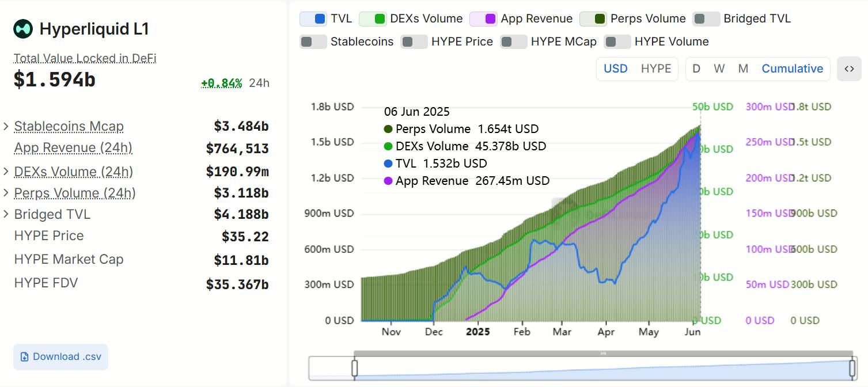
Task: Toggle the TVL chart series off
Action: click(x=314, y=19)
